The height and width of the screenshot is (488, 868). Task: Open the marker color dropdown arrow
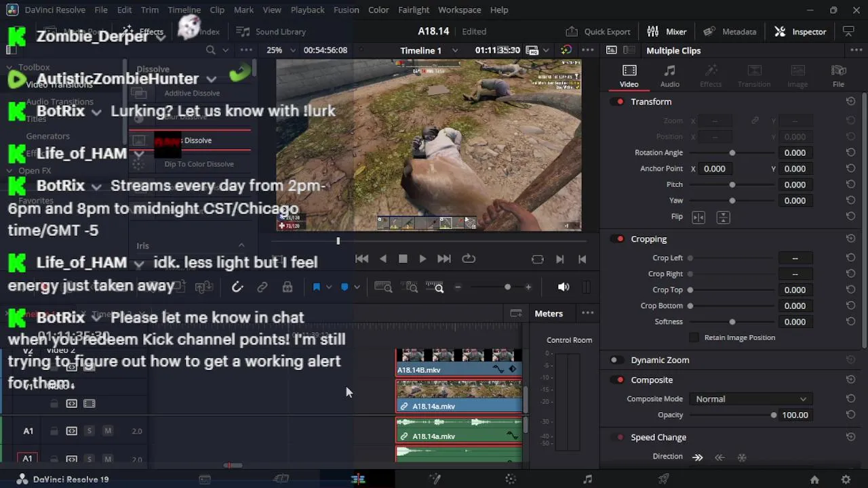(x=357, y=287)
